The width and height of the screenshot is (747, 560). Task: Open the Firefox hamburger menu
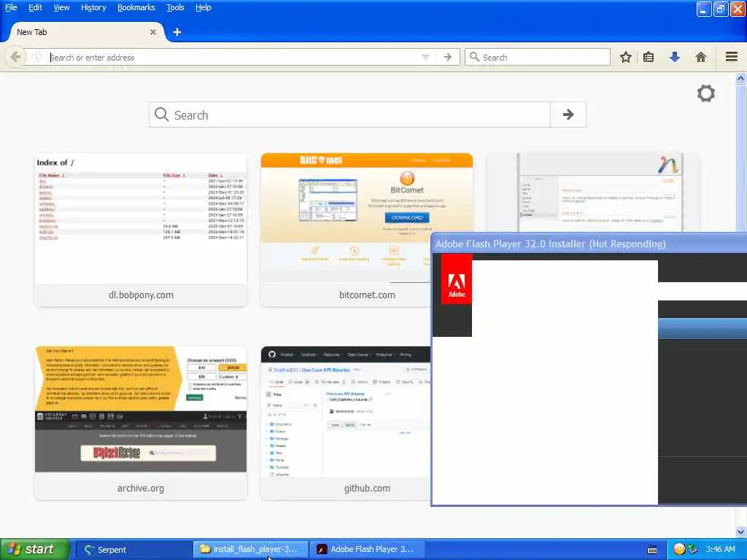732,57
